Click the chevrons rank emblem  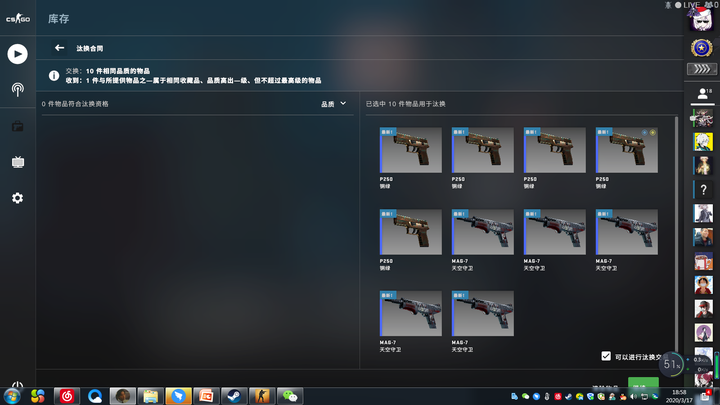click(x=702, y=69)
